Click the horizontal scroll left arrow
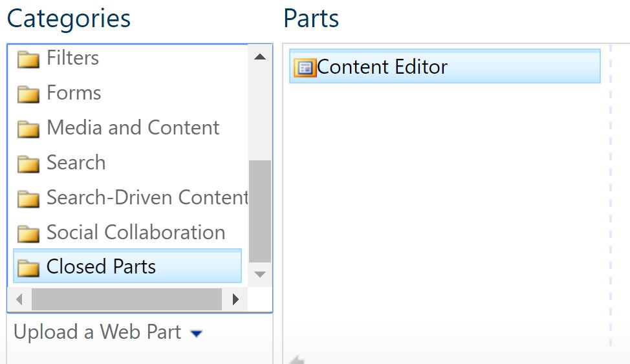Image resolution: width=630 pixels, height=364 pixels. [x=19, y=299]
